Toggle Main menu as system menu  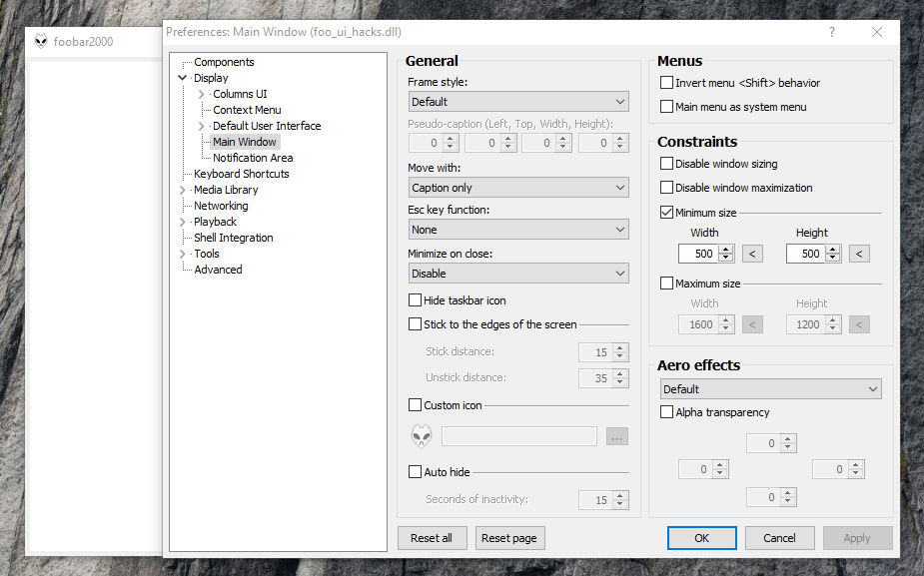tap(666, 107)
